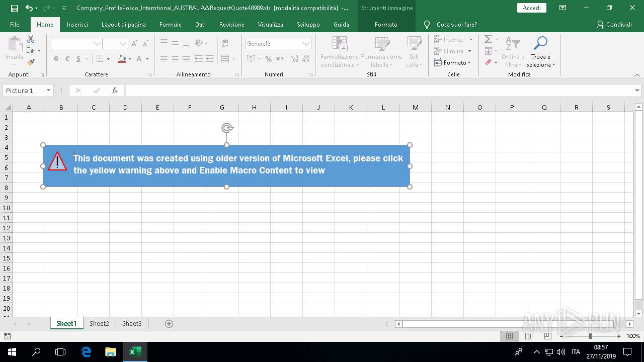This screenshot has width=644, height=362.
Task: Open the font name dropdown
Action: [x=97, y=44]
